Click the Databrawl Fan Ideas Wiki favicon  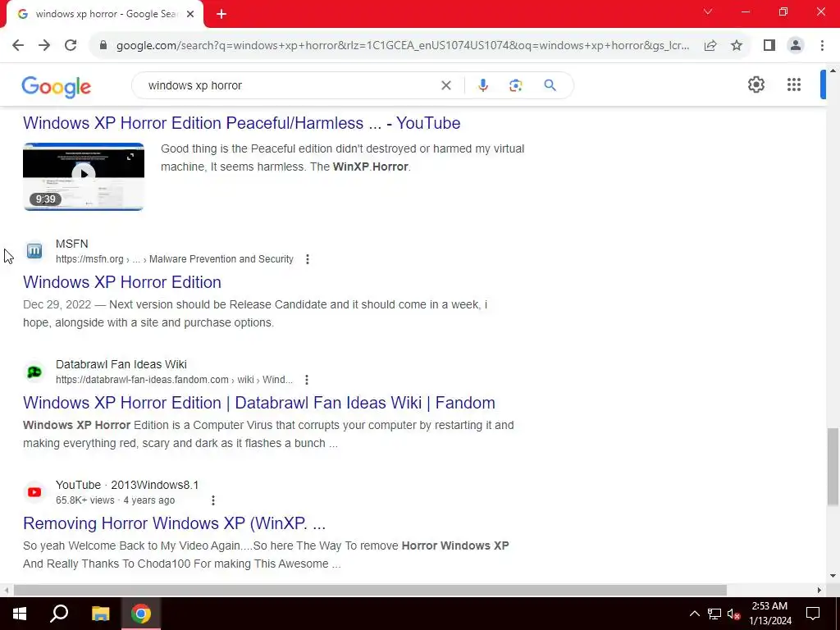[34, 372]
